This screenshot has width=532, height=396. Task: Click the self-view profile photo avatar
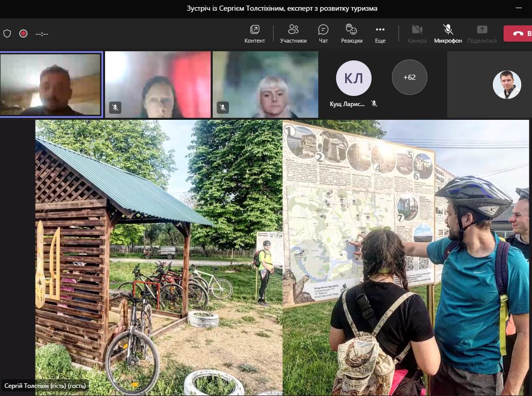pos(507,85)
